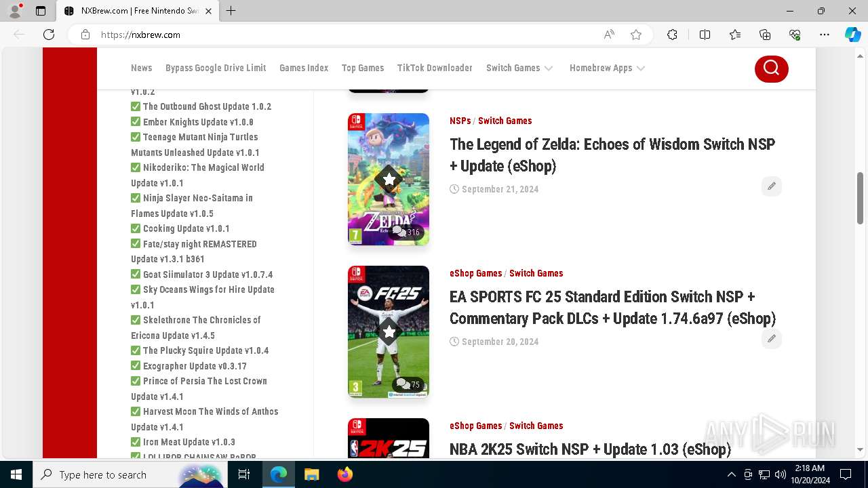Viewport: 868px width, 488px height.
Task: Click the star badge on FC25 cover
Action: [x=389, y=332]
